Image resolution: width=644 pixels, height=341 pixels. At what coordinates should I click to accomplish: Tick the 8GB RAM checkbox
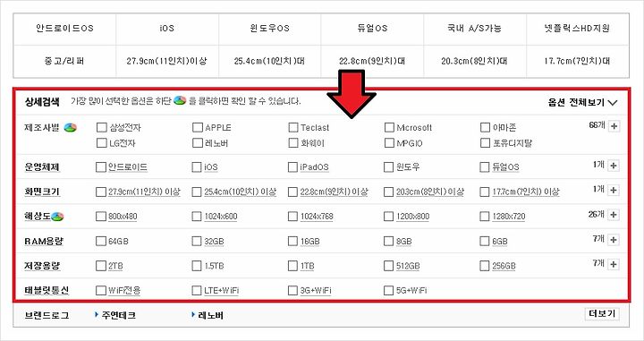[388, 241]
